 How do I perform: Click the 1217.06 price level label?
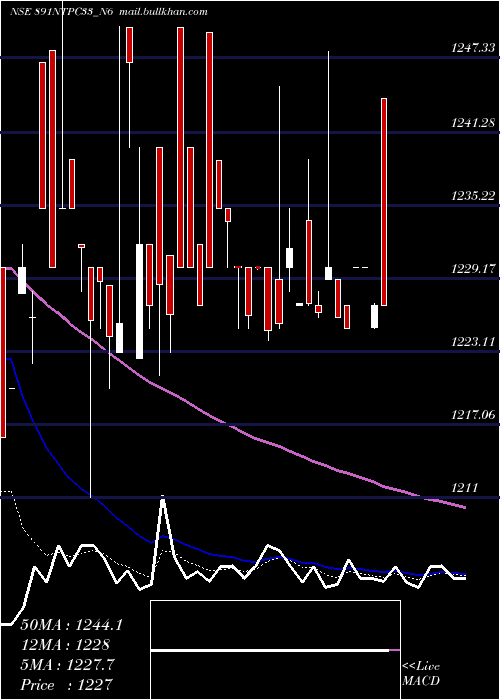pyautogui.click(x=473, y=415)
